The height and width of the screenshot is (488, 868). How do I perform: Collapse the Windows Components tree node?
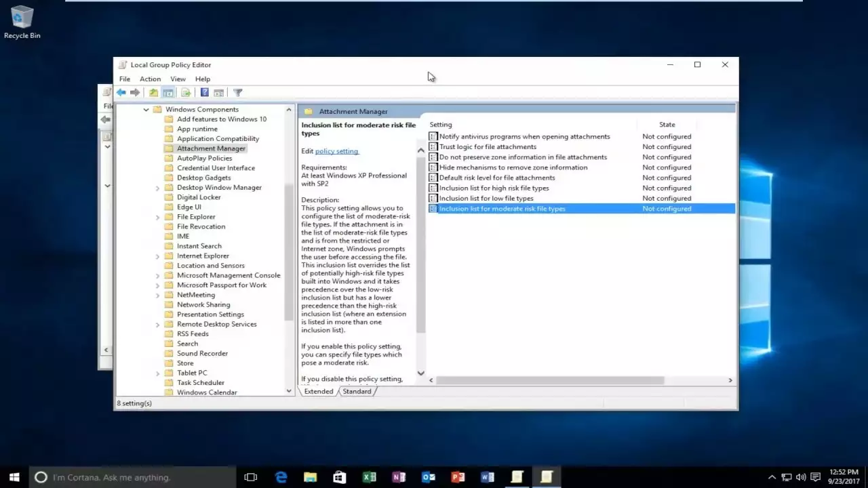click(146, 110)
